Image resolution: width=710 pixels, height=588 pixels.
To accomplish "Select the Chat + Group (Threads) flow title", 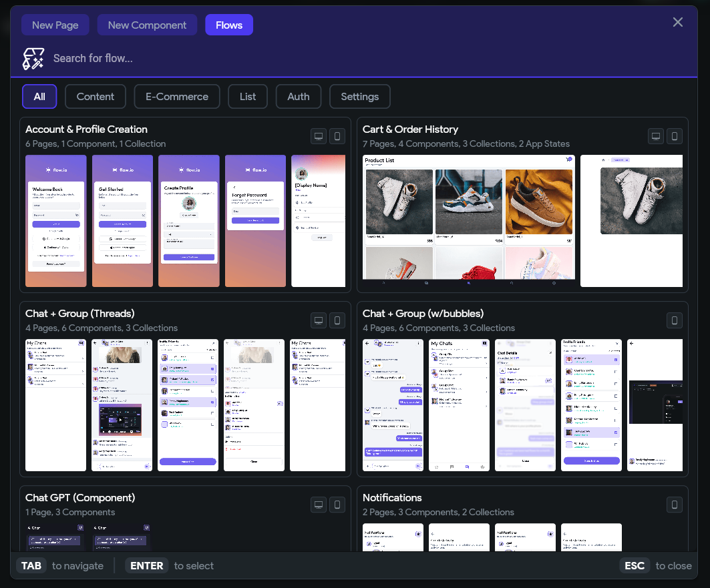I will point(79,314).
